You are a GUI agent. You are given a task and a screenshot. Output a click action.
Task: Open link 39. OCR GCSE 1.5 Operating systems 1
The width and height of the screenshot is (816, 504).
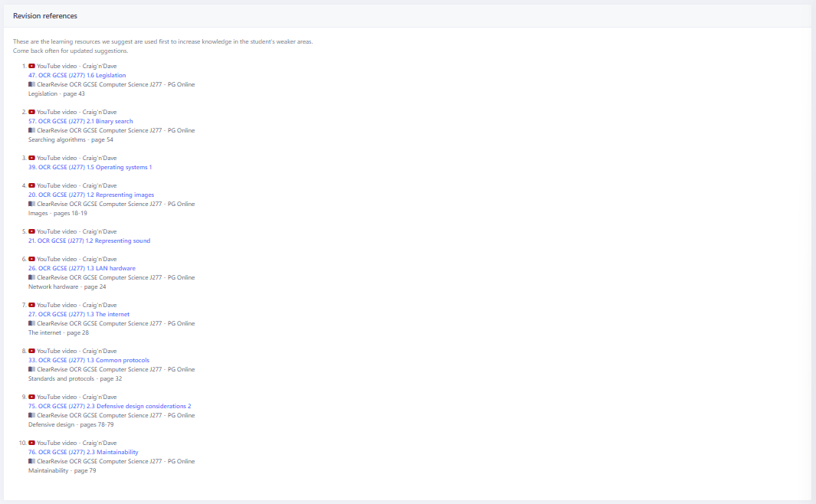pos(90,167)
